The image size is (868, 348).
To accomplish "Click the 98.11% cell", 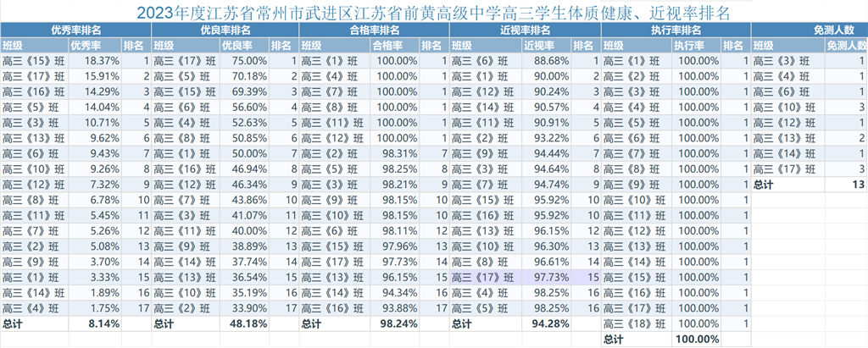I will point(395,231).
